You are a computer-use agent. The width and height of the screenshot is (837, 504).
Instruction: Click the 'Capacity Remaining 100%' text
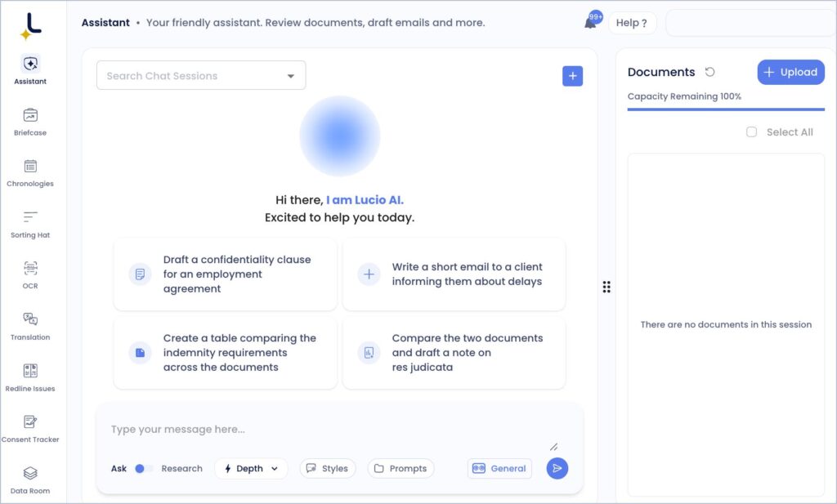point(684,96)
